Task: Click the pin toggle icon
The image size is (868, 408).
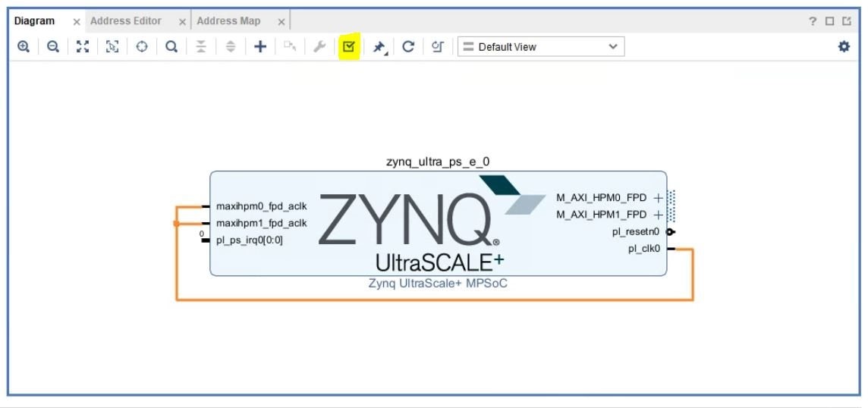Action: coord(379,47)
